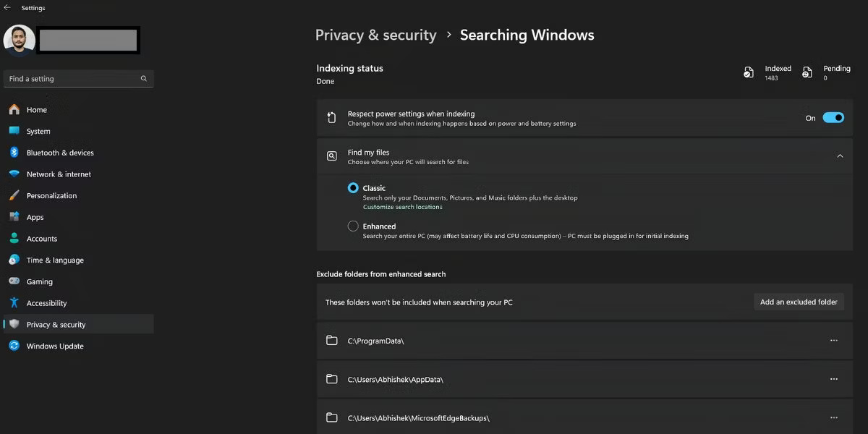Click the Xbox icon next to Gaming
Image resolution: width=868 pixels, height=434 pixels.
click(15, 281)
